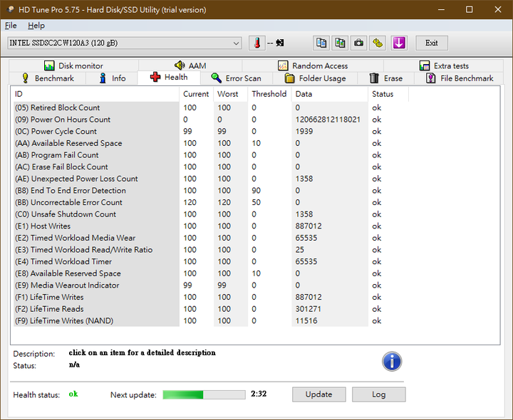Select the (B8) End To End Error Detection row

point(209,191)
